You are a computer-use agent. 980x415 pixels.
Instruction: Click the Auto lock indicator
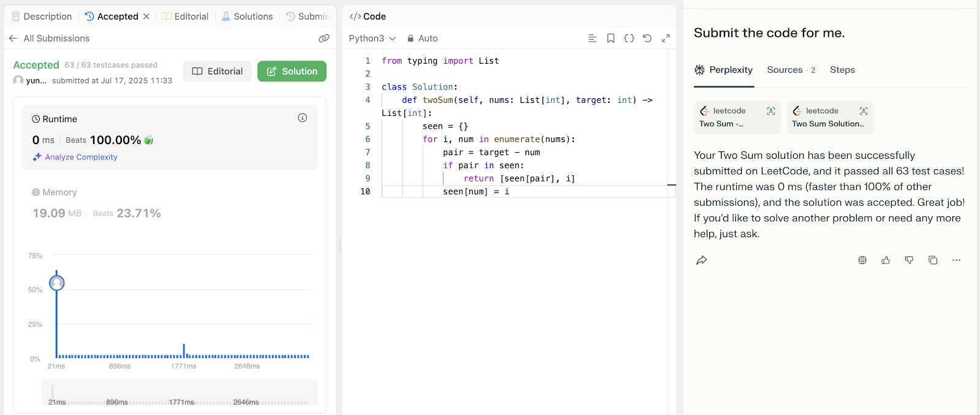pos(423,38)
